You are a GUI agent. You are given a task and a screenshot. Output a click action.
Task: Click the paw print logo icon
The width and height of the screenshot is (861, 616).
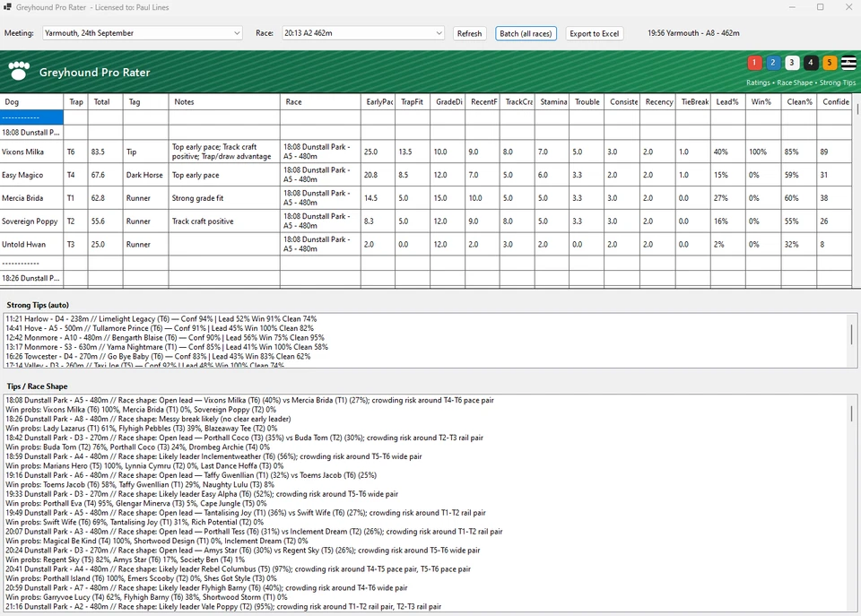[x=21, y=71]
